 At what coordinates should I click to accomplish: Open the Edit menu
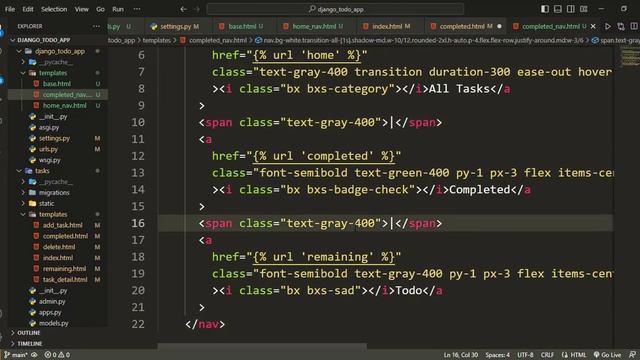[28, 9]
